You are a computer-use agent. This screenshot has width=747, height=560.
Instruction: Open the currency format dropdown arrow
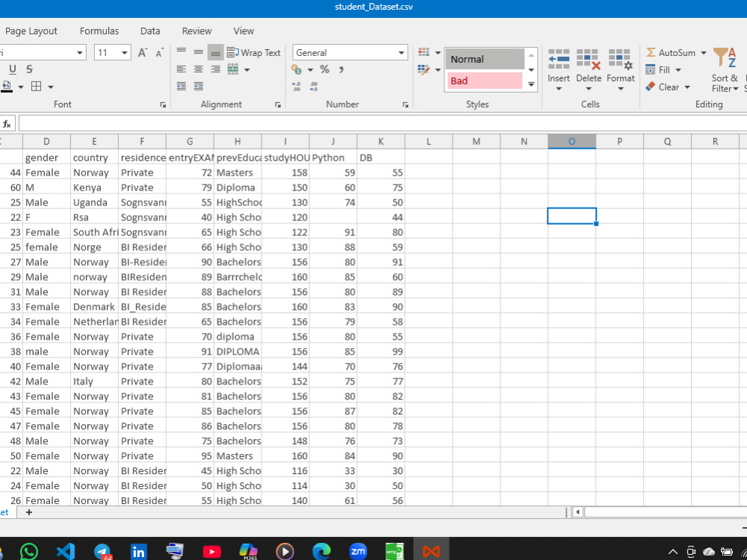pos(310,70)
